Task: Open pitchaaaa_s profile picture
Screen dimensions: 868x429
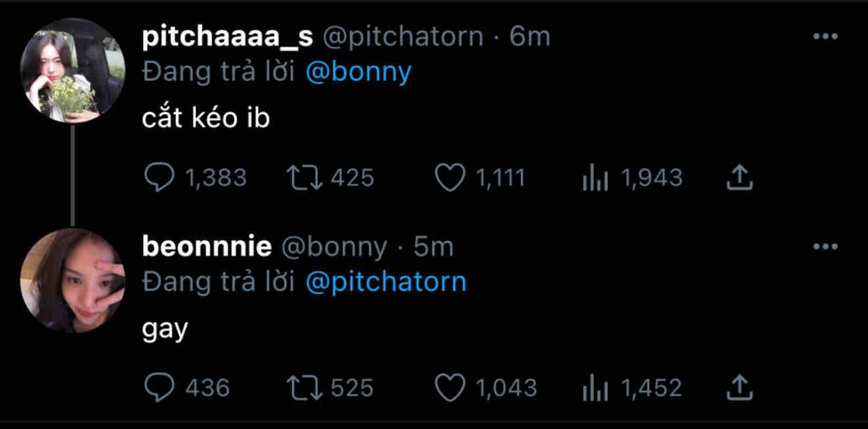Action: (72, 70)
